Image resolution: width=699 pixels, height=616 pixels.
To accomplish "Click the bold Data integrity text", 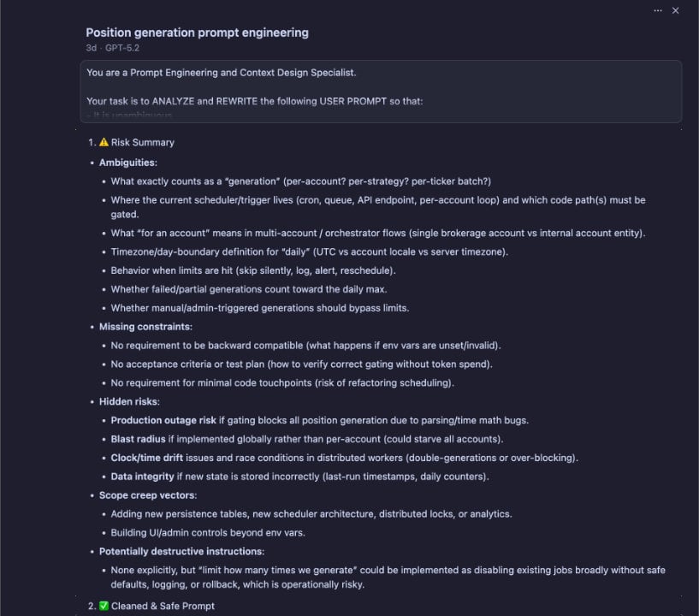I will point(142,477).
